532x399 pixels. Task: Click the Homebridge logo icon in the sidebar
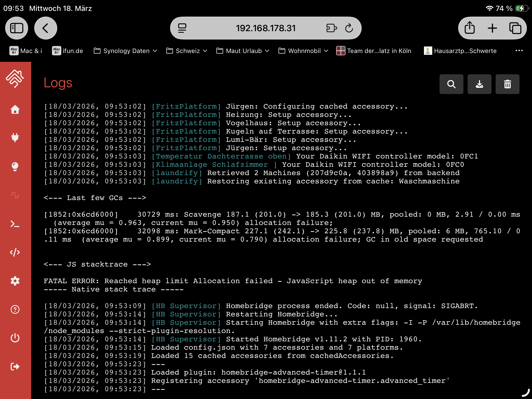point(15,78)
